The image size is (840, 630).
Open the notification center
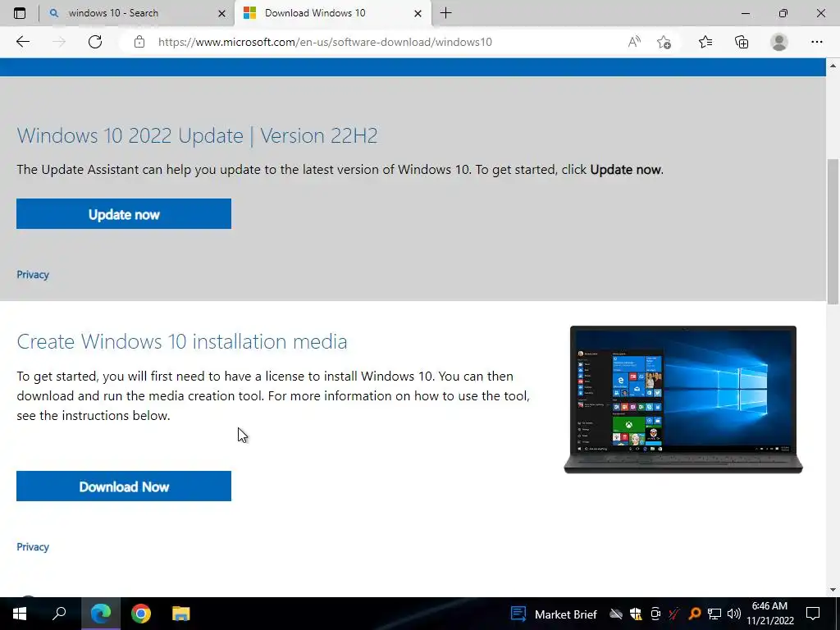(813, 614)
